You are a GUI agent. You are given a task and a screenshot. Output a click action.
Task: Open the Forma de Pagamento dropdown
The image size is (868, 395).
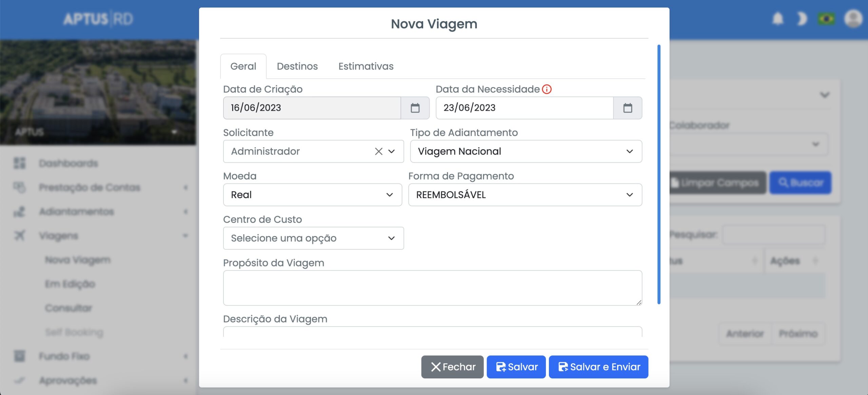(x=525, y=195)
